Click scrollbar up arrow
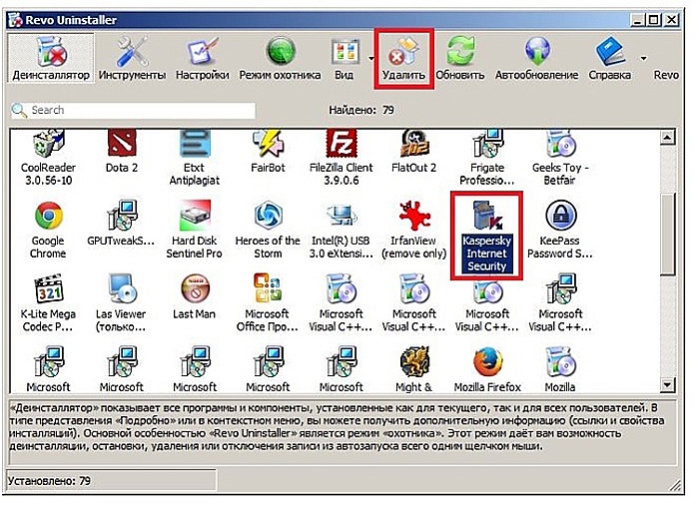The width and height of the screenshot is (699, 506). (x=667, y=137)
